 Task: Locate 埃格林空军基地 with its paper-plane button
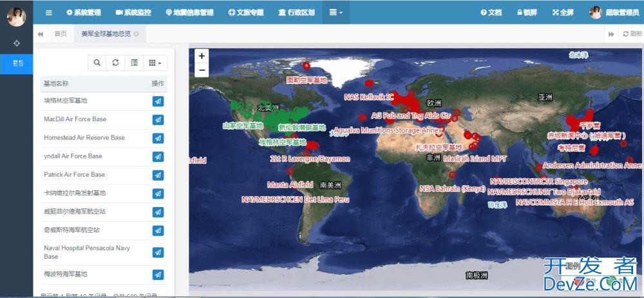point(158,101)
